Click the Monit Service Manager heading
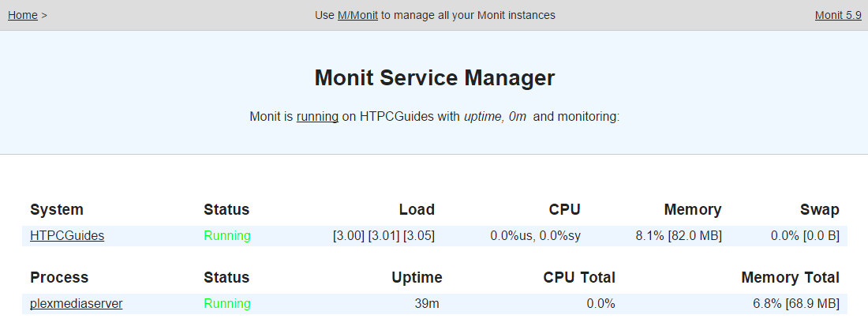Viewport: 868px width, 330px height. tap(434, 78)
